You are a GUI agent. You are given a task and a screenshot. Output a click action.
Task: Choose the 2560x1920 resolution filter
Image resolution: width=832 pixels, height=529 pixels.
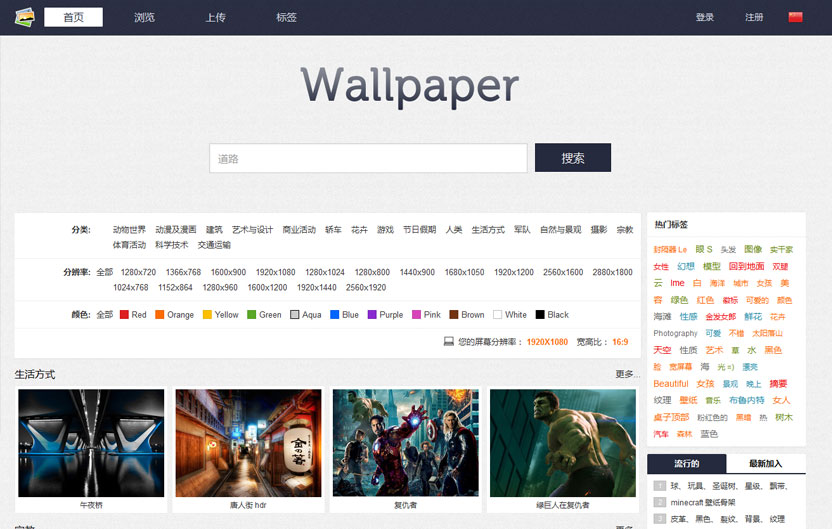pyautogui.click(x=366, y=288)
